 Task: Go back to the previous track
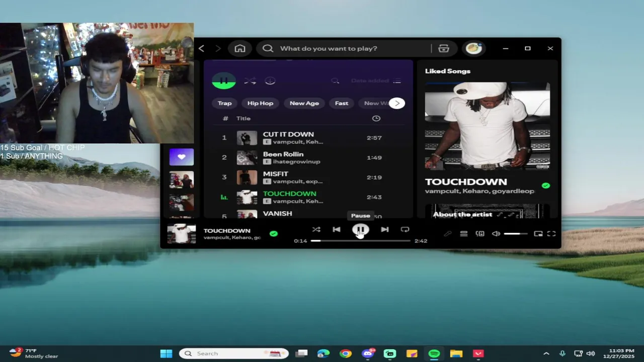pos(337,229)
